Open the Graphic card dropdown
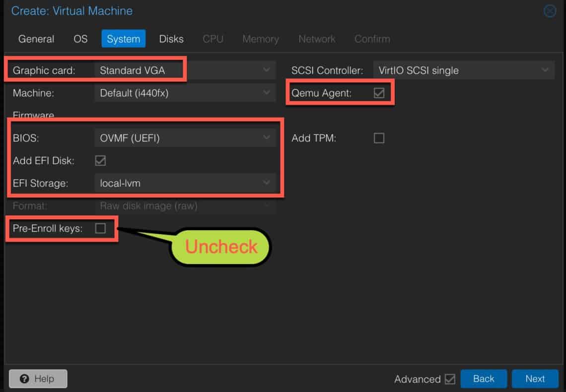 tap(267, 70)
